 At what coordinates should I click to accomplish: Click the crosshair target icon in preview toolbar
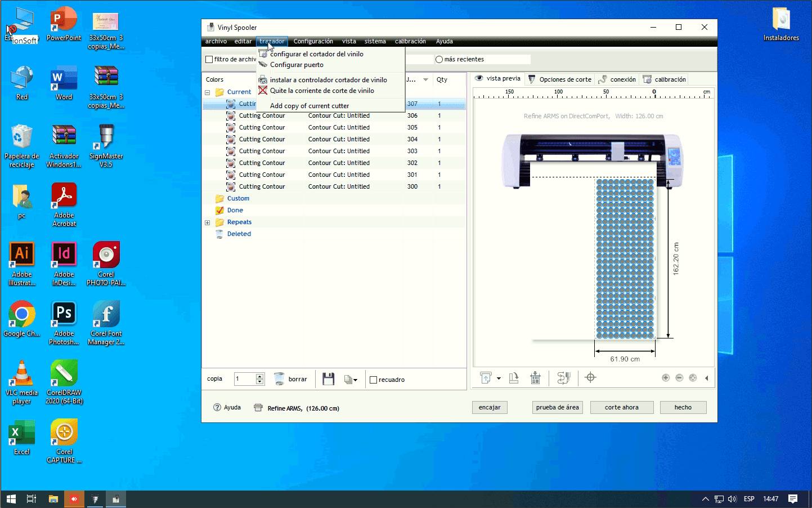pos(590,378)
